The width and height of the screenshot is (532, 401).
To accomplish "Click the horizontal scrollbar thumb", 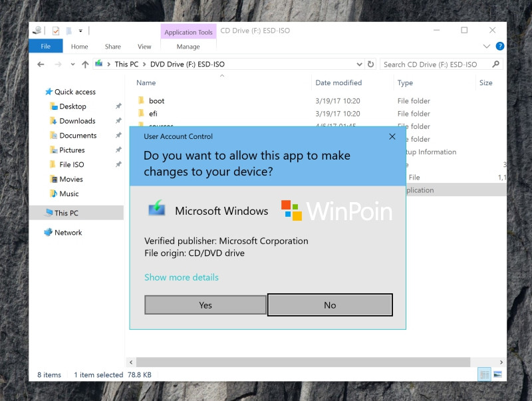I will coord(303,362).
